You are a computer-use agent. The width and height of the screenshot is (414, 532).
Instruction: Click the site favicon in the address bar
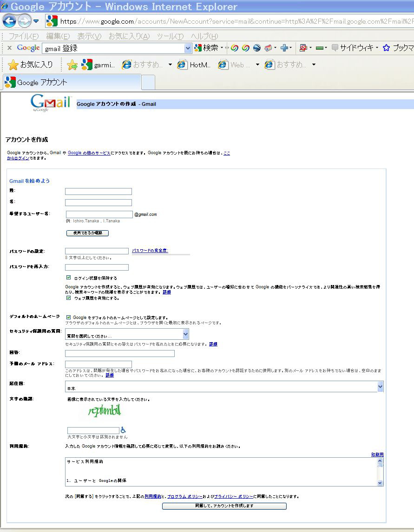[52, 21]
